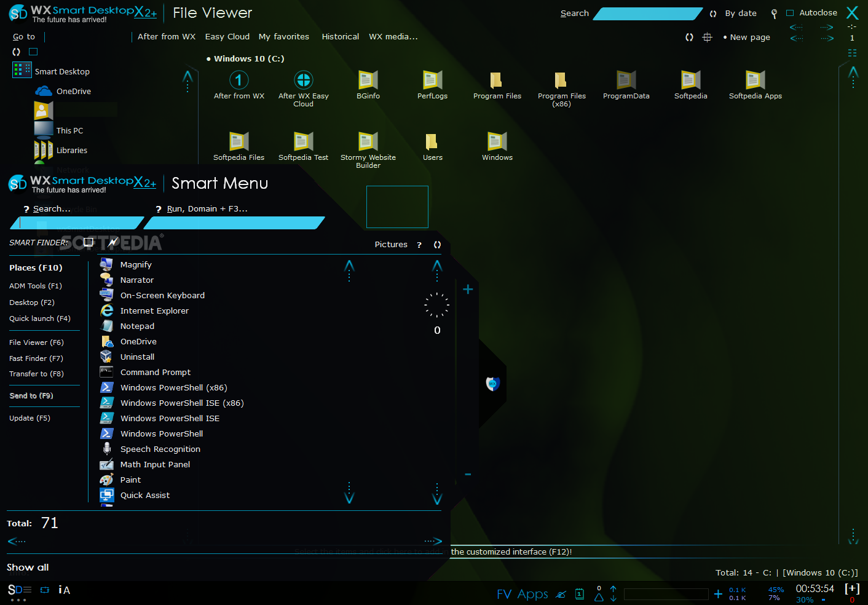
Task: Switch to the WX media... tab
Action: click(393, 37)
